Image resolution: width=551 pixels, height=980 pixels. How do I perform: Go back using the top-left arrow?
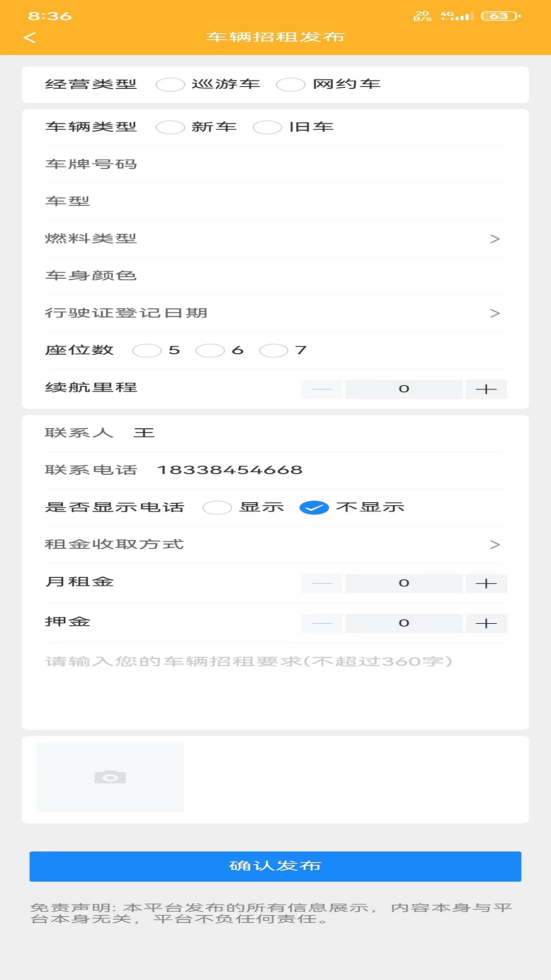pyautogui.click(x=30, y=37)
